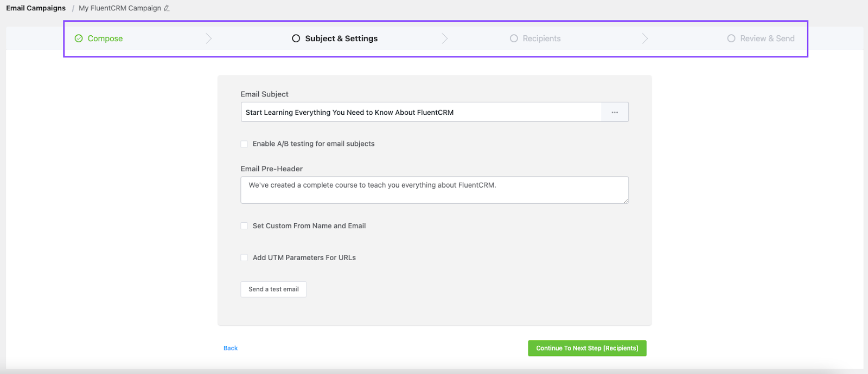Viewport: 868px width, 374px height.
Task: Focus the Email Subject input field
Action: tap(421, 112)
